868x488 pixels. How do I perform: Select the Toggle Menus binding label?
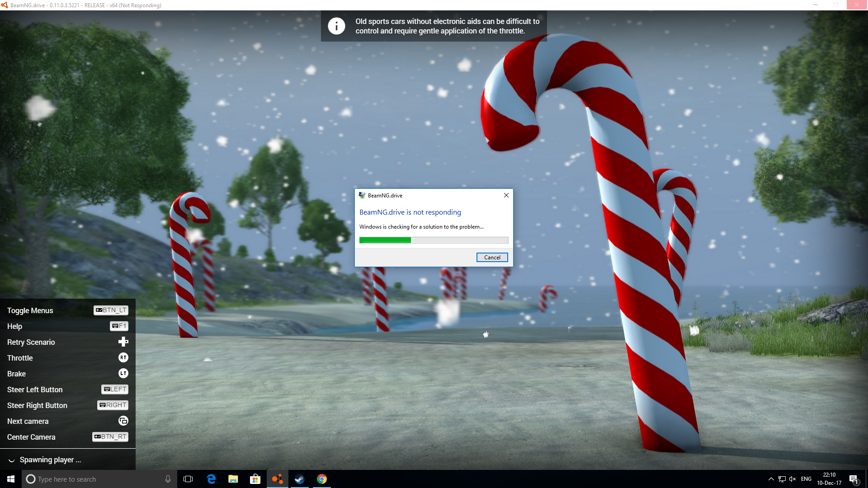[x=30, y=310]
